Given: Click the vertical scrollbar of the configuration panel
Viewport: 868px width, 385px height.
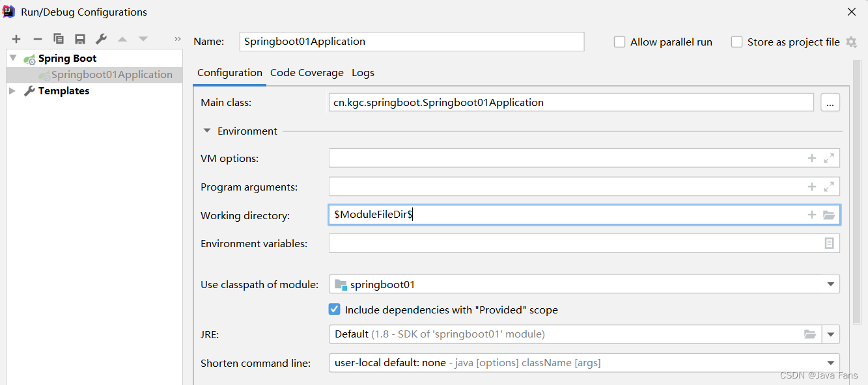Looking at the screenshot, I should [x=856, y=192].
